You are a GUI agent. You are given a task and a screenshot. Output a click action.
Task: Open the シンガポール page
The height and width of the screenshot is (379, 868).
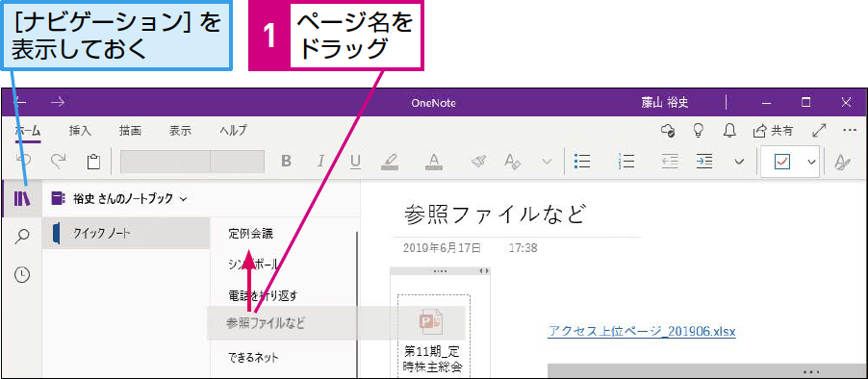point(253,265)
